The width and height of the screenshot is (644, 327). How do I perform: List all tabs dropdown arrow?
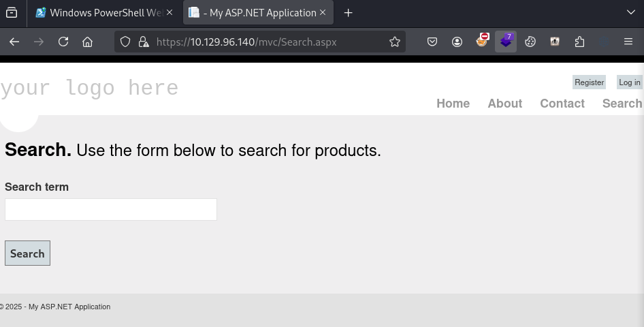[631, 12]
